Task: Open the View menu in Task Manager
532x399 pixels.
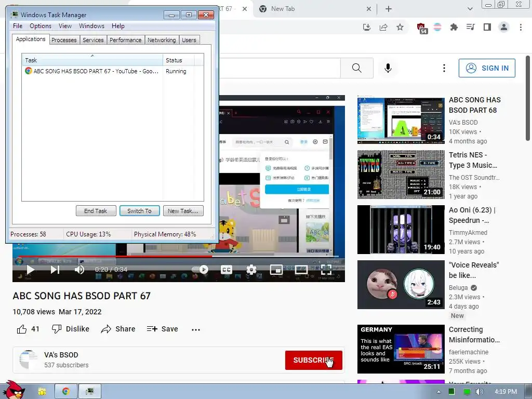Action: 65,26
